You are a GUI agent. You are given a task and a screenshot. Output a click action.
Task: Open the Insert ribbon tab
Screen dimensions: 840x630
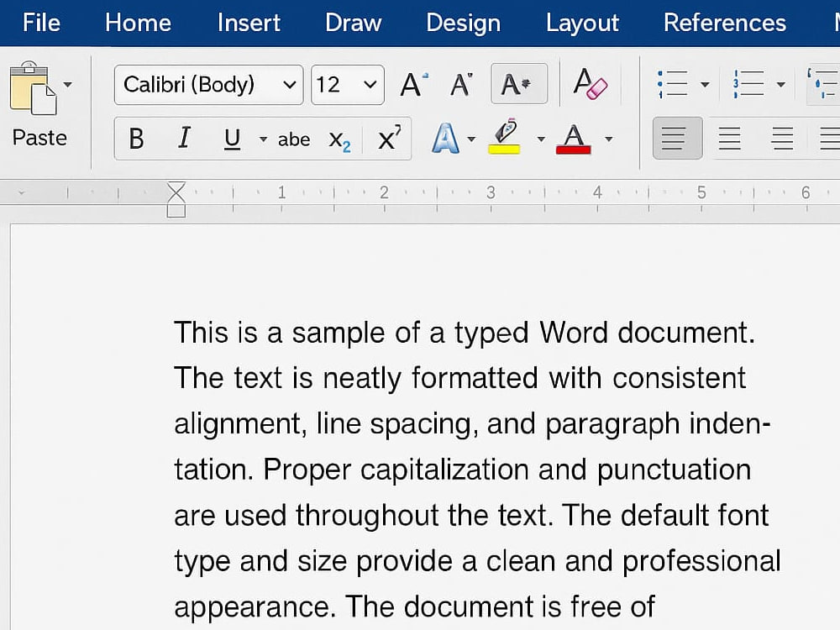coord(249,23)
